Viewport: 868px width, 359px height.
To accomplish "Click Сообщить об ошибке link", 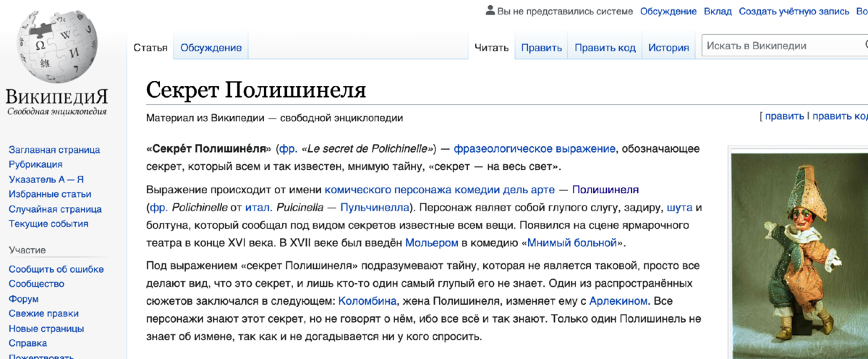I will 56,269.
